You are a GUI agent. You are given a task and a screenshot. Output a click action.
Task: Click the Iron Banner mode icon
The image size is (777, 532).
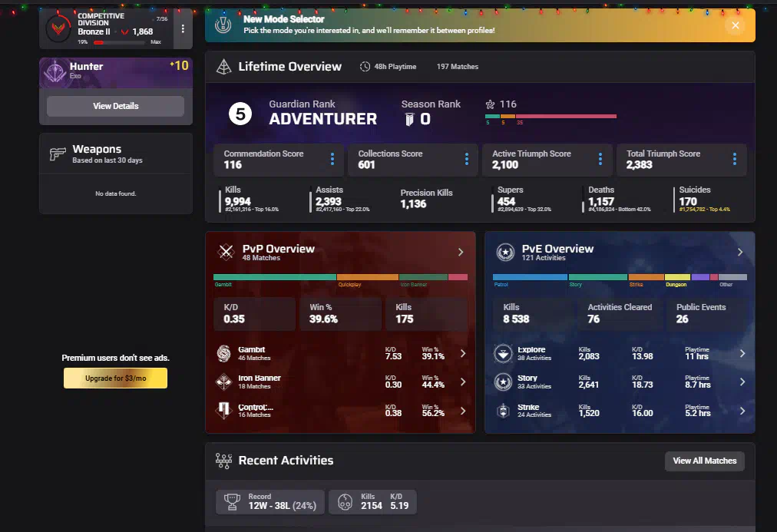point(223,382)
